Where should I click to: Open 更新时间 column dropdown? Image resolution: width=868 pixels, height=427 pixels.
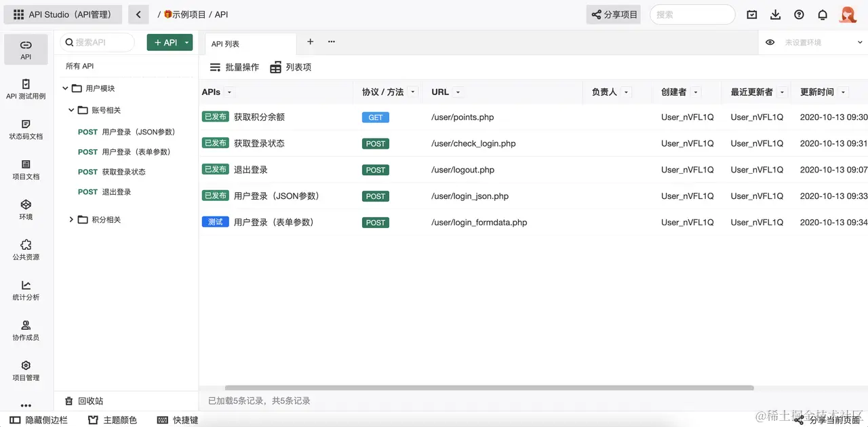click(844, 92)
